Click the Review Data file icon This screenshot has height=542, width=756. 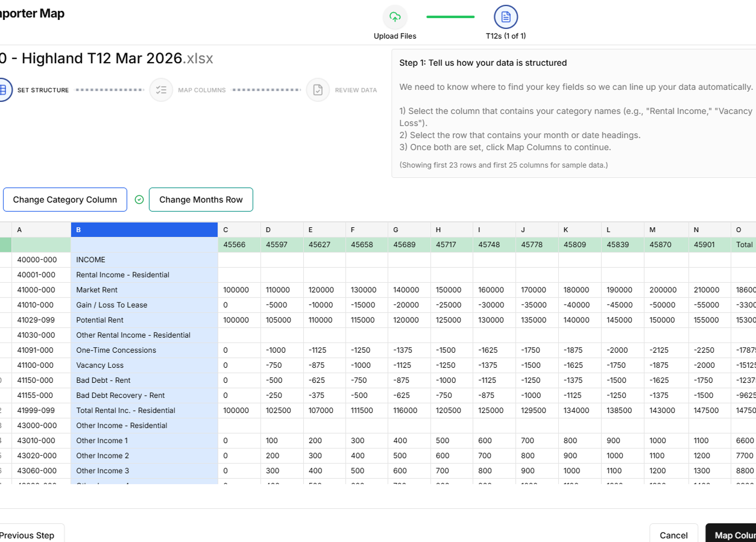pos(318,90)
